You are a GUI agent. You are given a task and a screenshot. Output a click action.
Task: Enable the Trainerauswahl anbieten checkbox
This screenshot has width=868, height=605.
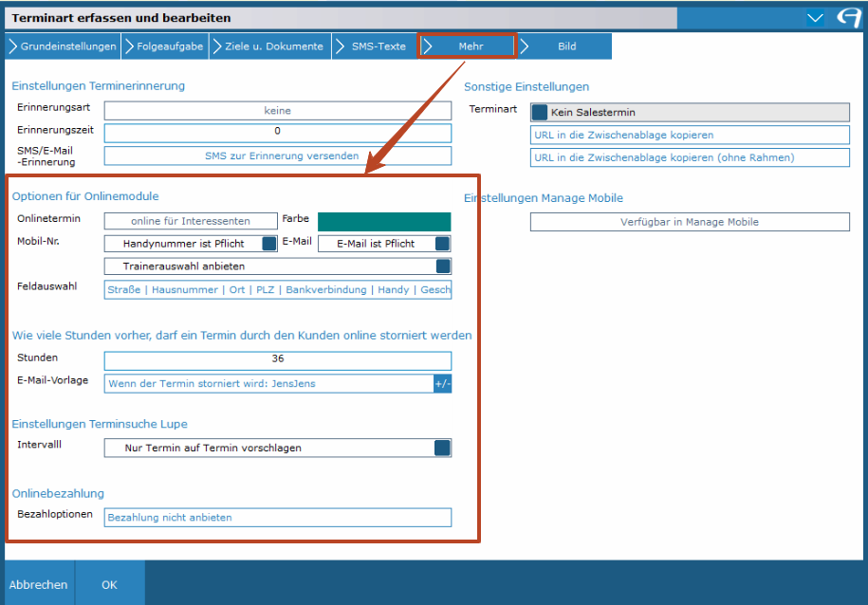(x=442, y=266)
